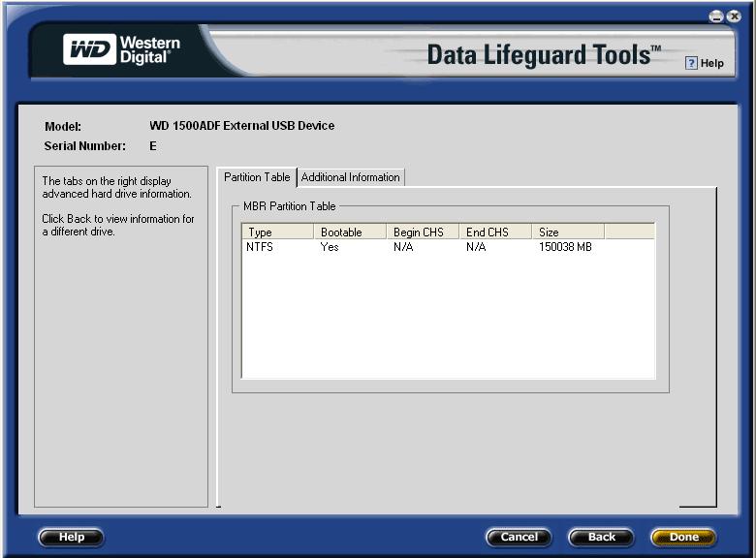The image size is (756, 558).
Task: Click the 'N/A' value under End CHS
Action: point(476,247)
